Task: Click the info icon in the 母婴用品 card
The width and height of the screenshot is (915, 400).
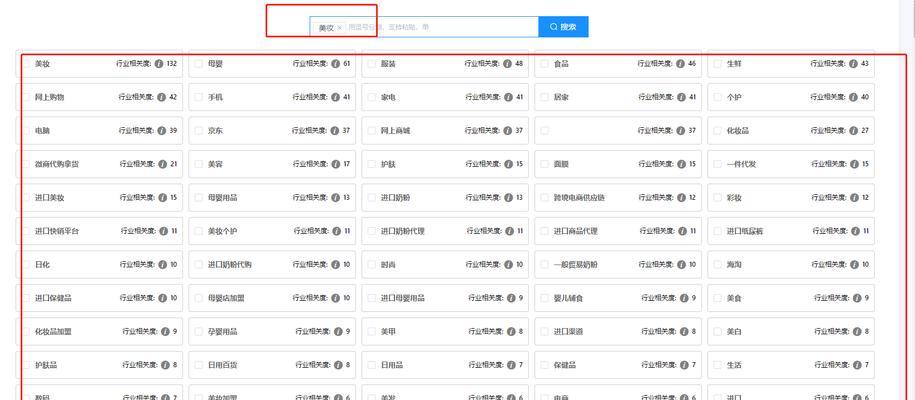Action: pyautogui.click(x=336, y=197)
